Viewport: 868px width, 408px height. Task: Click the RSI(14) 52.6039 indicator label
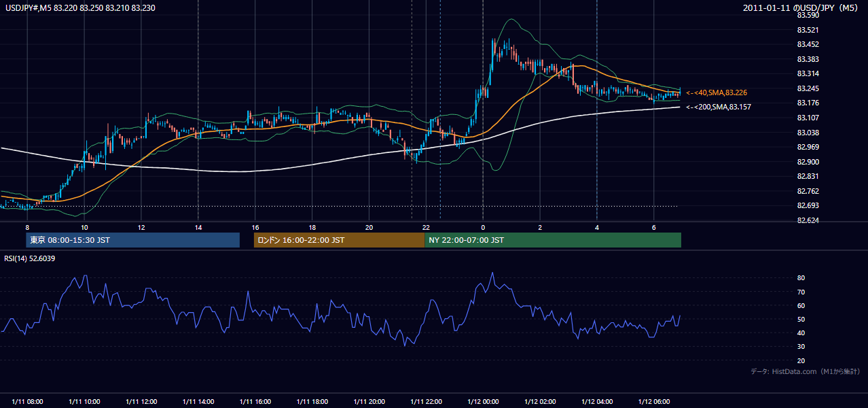pos(29,258)
